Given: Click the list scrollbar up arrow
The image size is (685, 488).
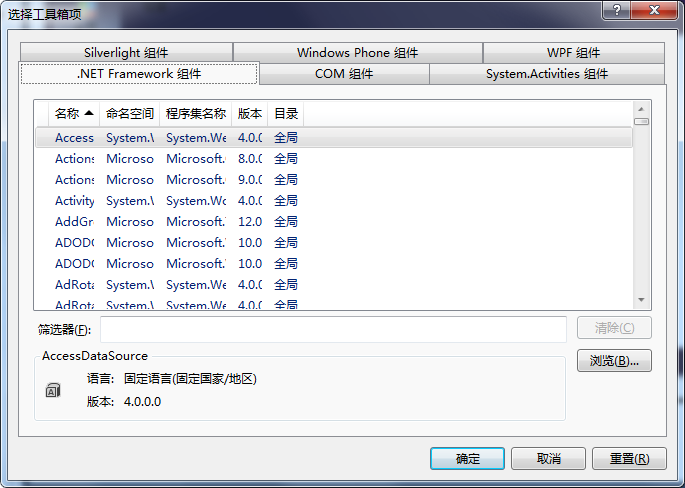Looking at the screenshot, I should [641, 109].
